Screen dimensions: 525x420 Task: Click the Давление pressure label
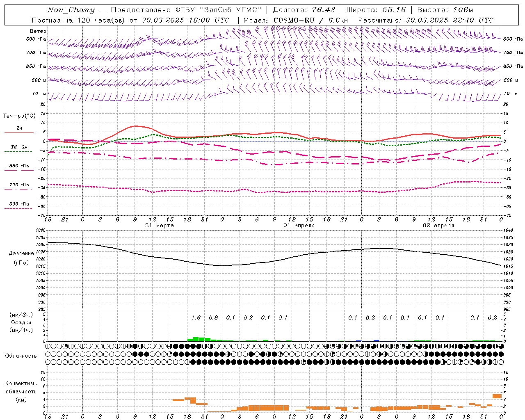point(21,253)
